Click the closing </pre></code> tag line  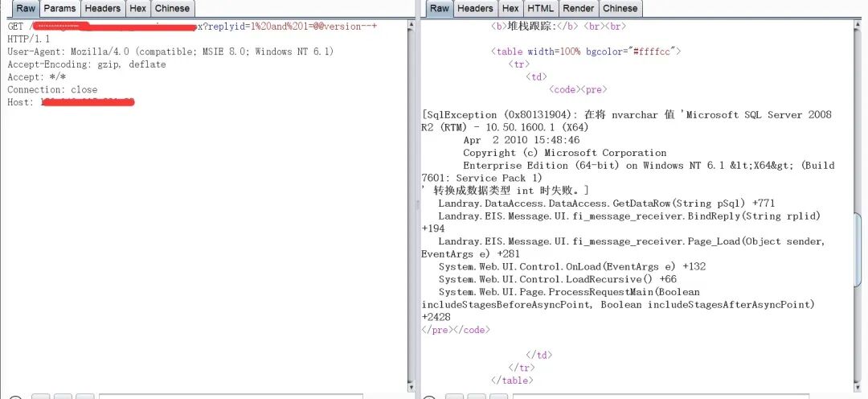(456, 331)
